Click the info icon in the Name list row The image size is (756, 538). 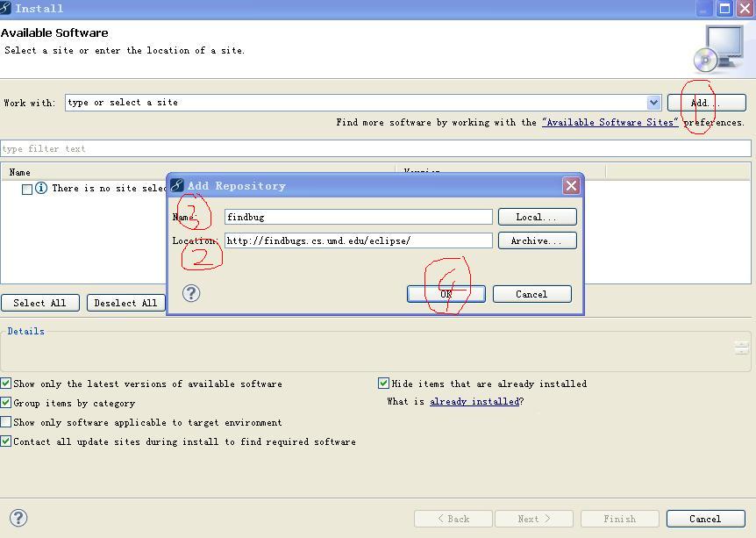coord(41,188)
